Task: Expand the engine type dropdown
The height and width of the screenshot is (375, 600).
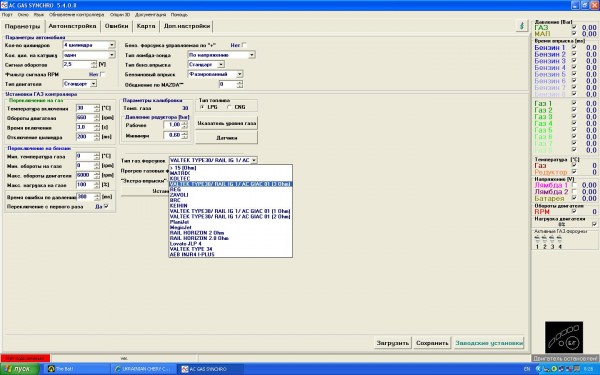Action: click(x=93, y=83)
